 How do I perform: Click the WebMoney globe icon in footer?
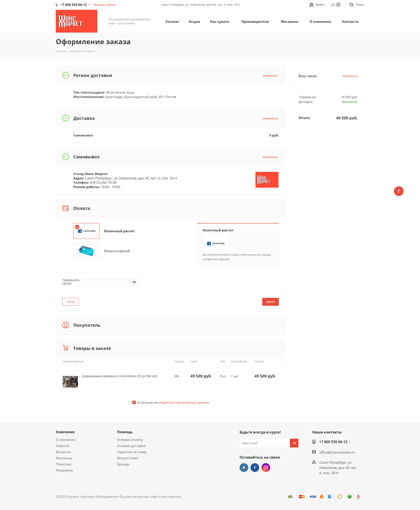click(330, 496)
